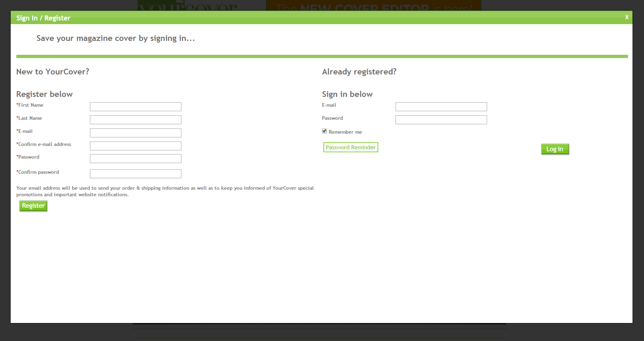Click the yourcover logo behind the dialog
The height and width of the screenshot is (341, 644).
(x=188, y=6)
